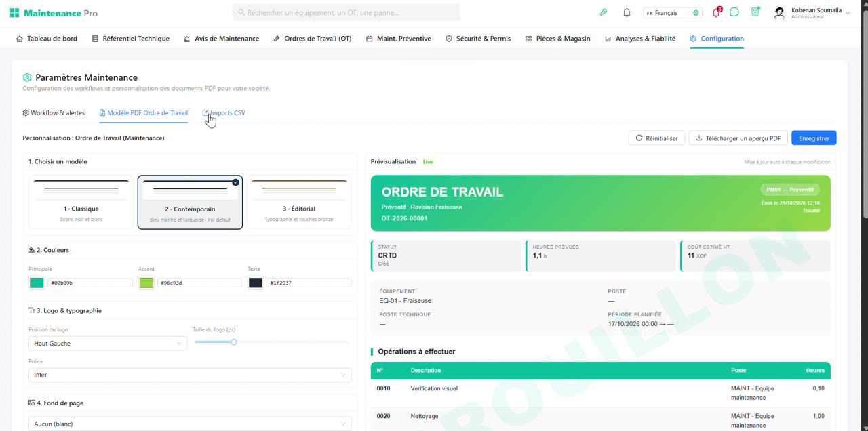The height and width of the screenshot is (431, 868).
Task: Click the Maintenance Pro logo icon
Action: (x=14, y=13)
